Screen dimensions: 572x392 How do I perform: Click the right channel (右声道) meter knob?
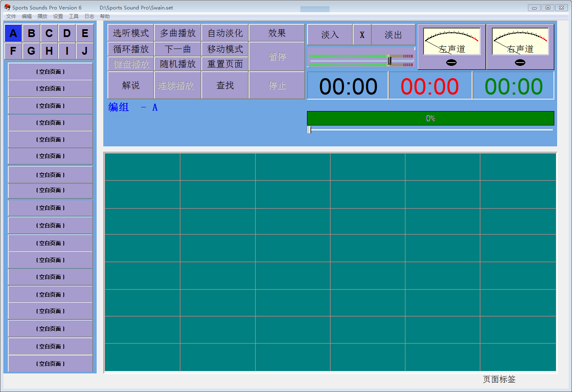point(520,63)
